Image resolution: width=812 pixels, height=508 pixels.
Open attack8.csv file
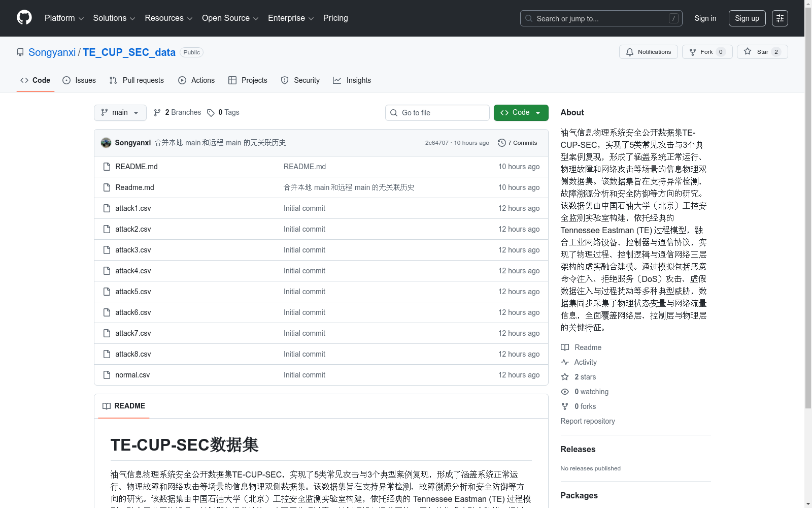[133, 354]
